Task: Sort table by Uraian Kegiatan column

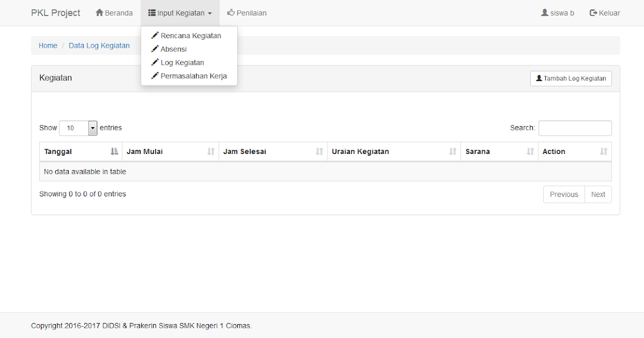Action: point(394,152)
